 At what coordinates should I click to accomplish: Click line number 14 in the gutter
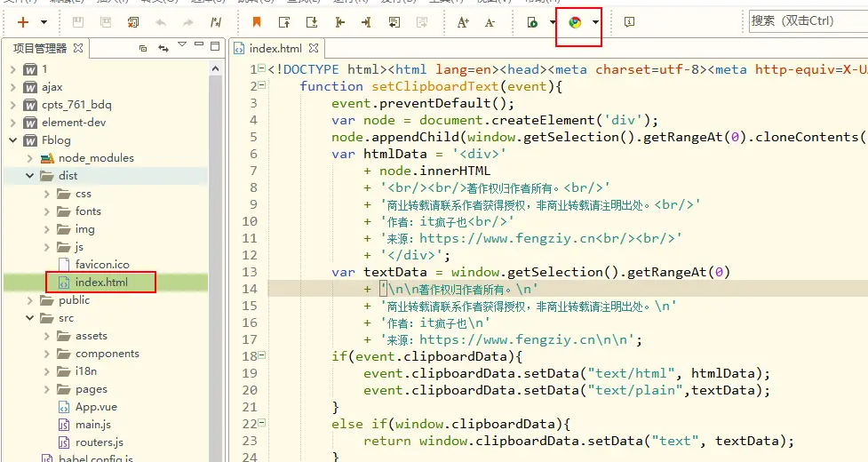249,289
